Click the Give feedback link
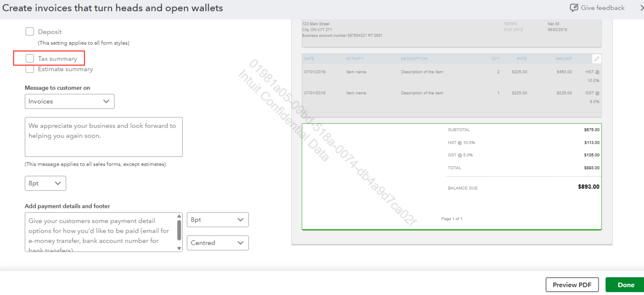 (602, 8)
